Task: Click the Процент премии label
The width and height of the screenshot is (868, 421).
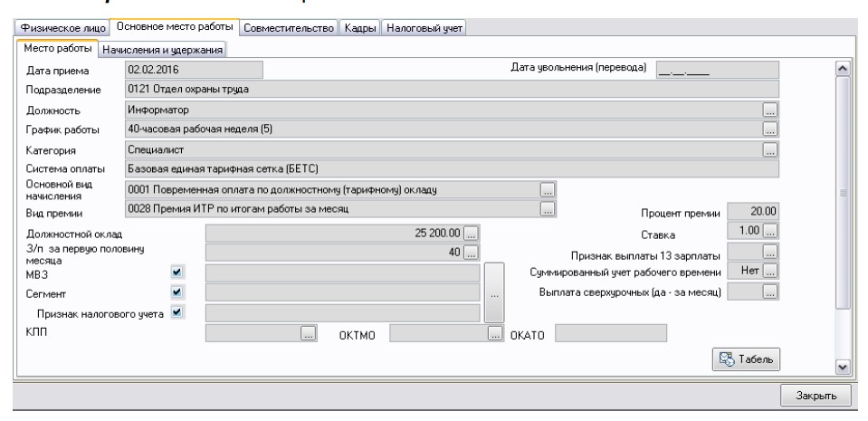Action: point(681,214)
